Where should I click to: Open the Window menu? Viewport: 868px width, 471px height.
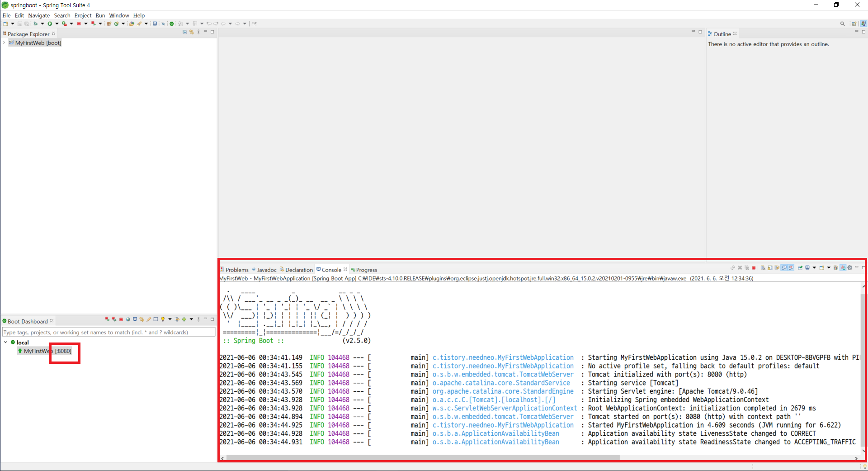click(119, 15)
